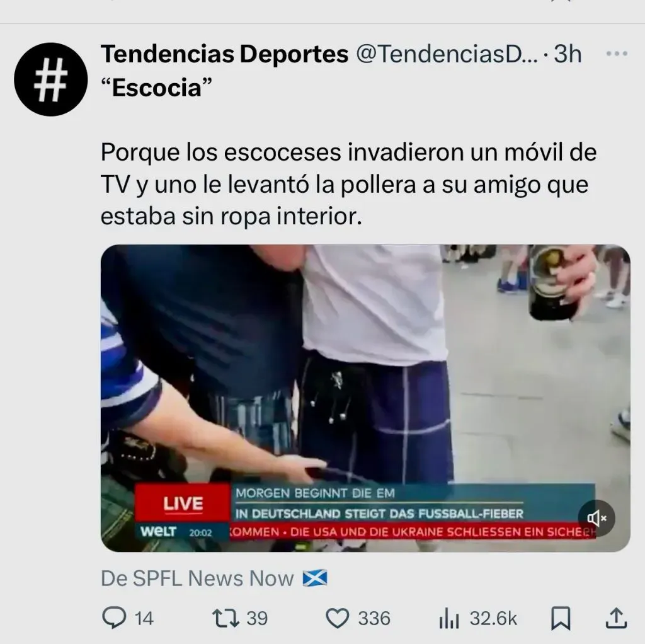Screen dimensions: 645x644
Task: Unmute the video sound toggle
Action: 596,518
